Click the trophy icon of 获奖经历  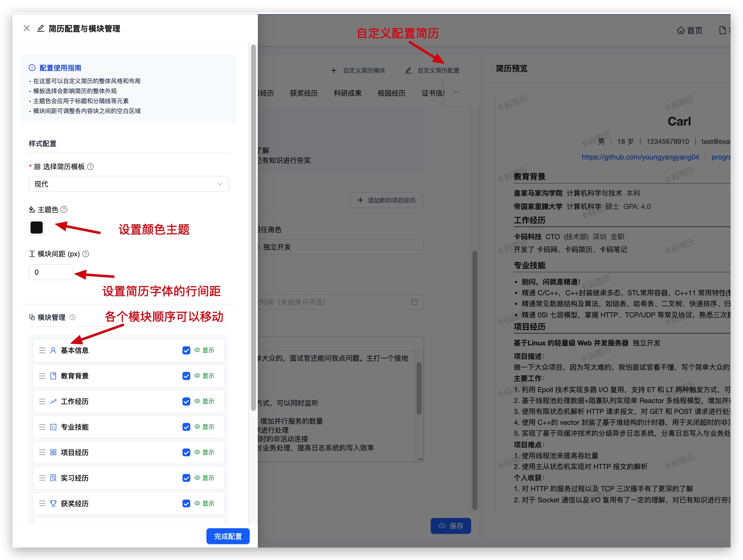[x=53, y=503]
